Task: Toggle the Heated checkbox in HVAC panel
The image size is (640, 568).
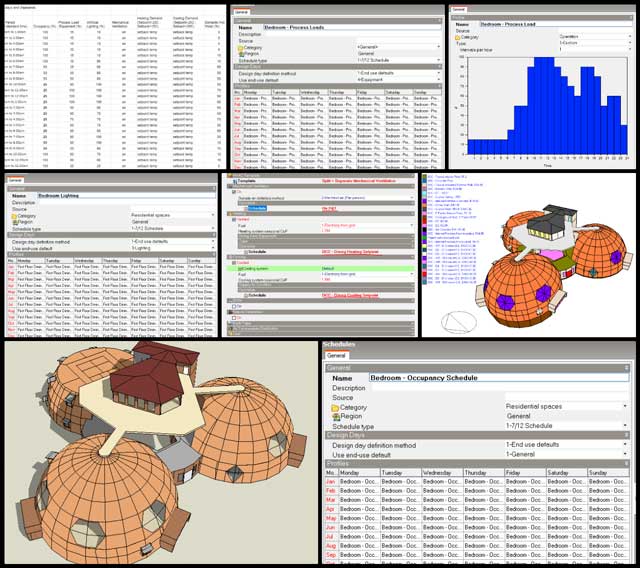Action: point(234,220)
